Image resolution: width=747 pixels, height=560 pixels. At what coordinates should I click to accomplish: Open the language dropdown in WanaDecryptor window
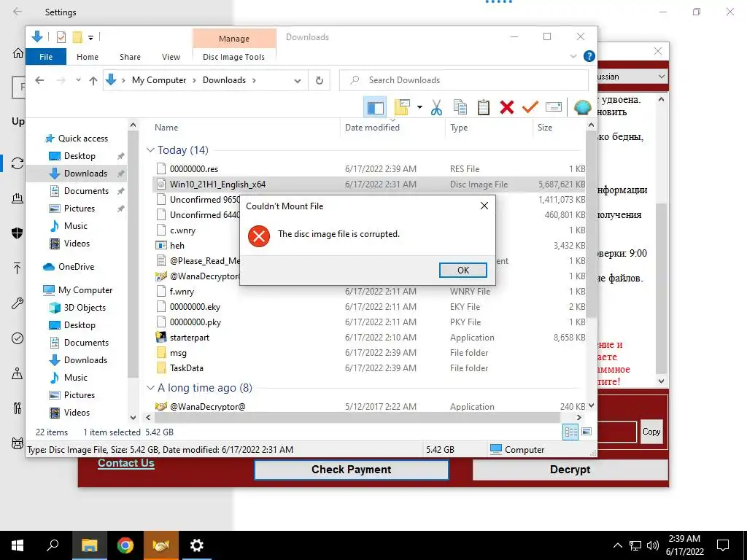661,76
